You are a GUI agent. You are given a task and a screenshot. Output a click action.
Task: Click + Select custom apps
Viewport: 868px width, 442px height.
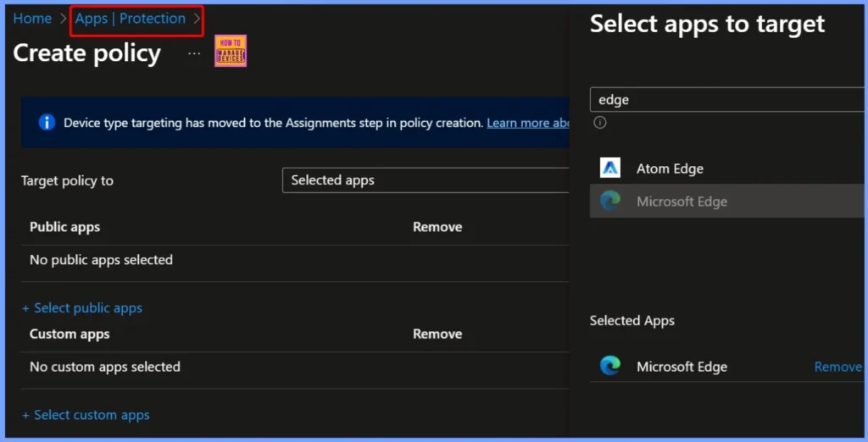click(x=86, y=415)
